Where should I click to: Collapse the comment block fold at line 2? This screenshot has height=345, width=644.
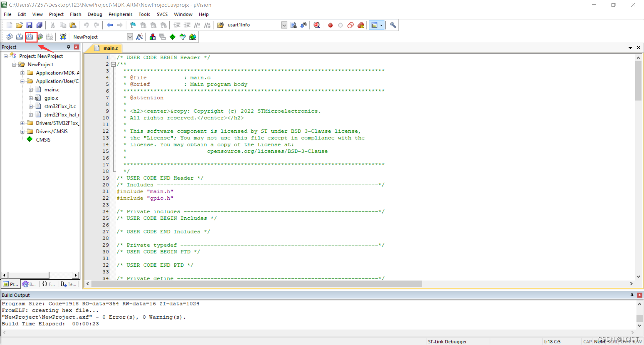pyautogui.click(x=113, y=64)
